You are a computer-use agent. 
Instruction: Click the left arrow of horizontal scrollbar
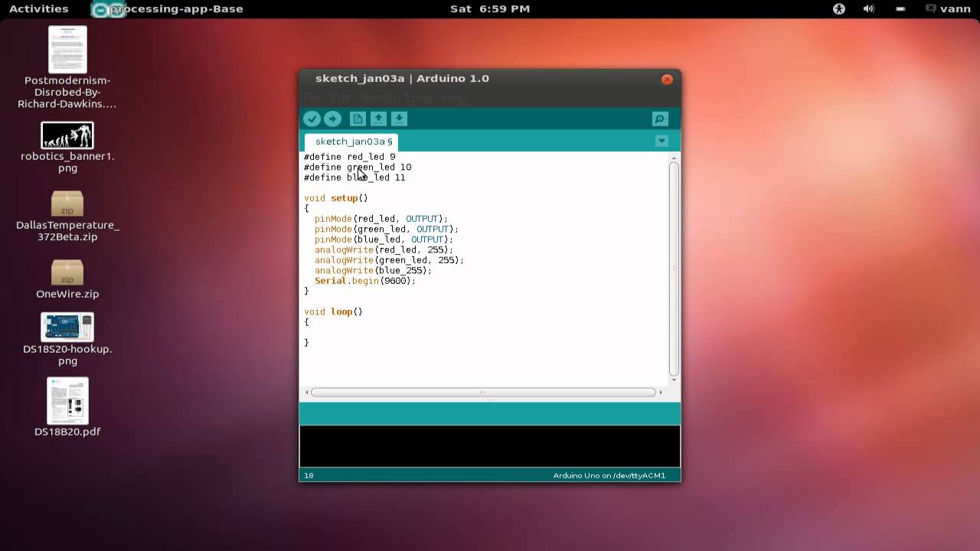[x=307, y=392]
